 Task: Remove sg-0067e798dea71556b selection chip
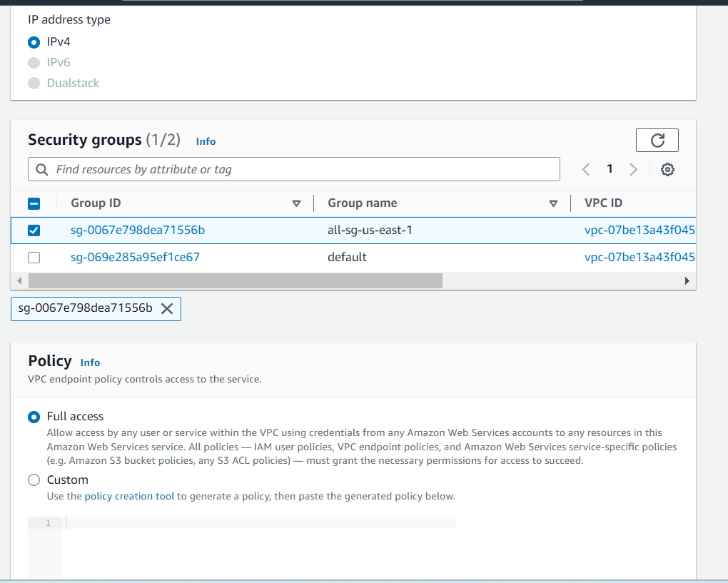[167, 309]
